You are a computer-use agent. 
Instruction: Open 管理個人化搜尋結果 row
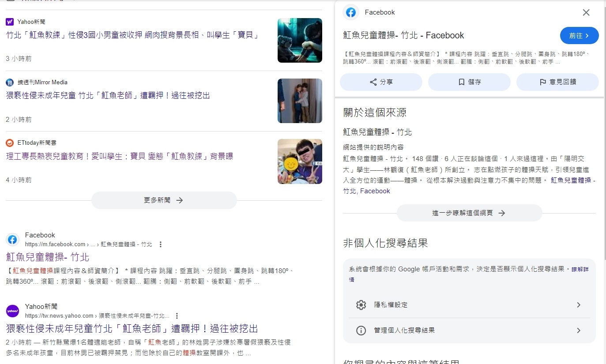469,330
